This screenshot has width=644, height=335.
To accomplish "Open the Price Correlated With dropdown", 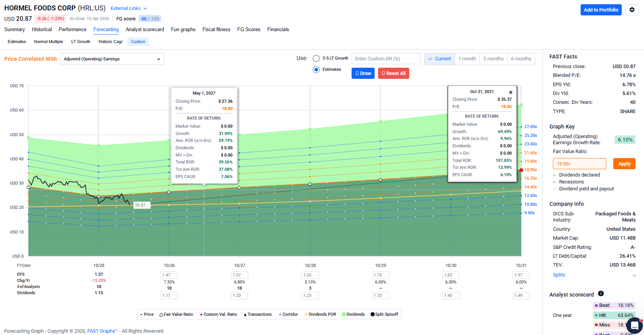I will point(112,59).
